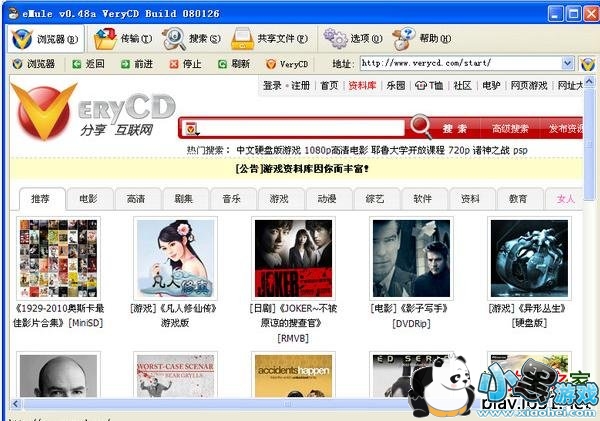Select the 电影 tab

tap(88, 199)
